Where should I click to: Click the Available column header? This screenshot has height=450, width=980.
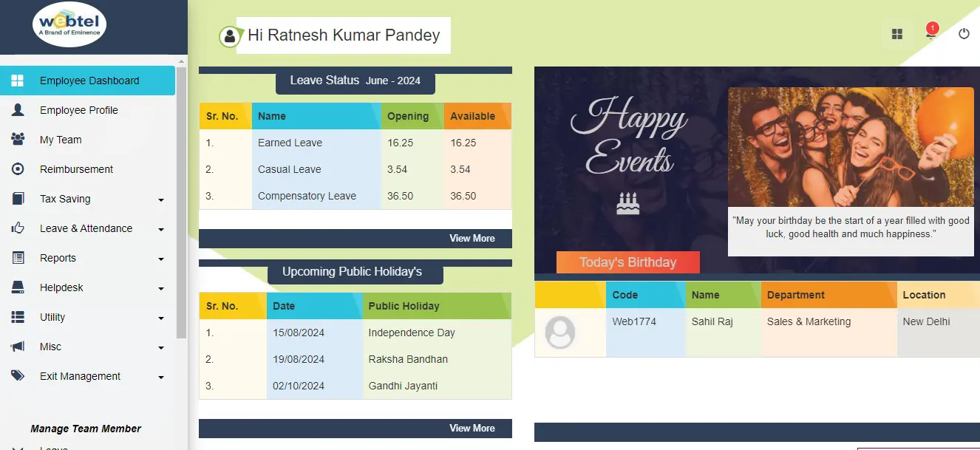pos(477,116)
